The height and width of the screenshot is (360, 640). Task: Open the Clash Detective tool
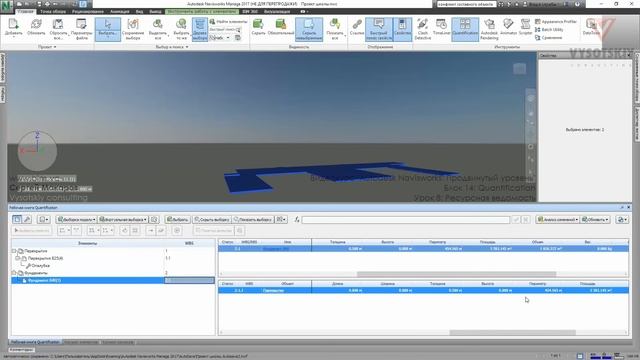(423, 29)
